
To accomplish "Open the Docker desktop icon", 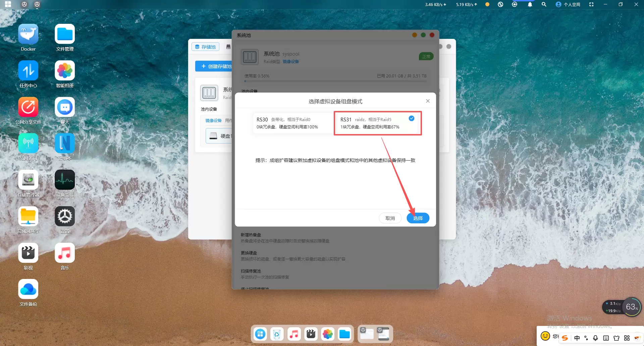I will click(28, 34).
